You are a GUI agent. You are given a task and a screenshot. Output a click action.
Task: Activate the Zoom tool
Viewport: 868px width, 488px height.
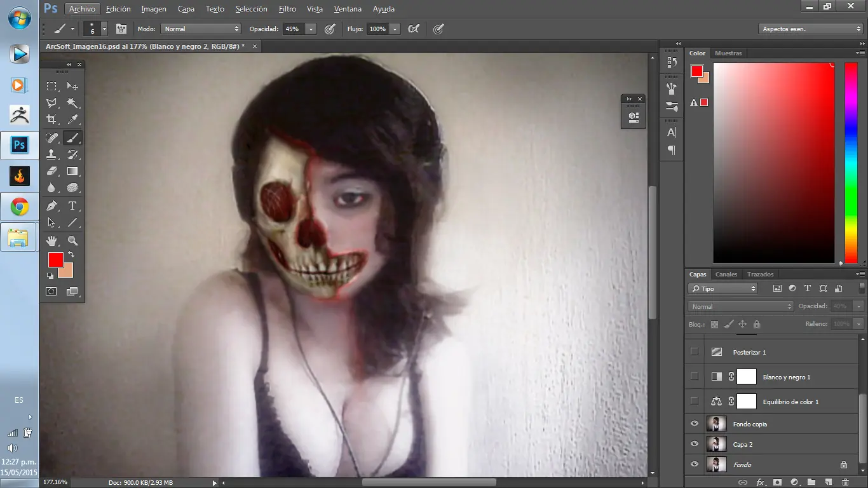(x=73, y=240)
